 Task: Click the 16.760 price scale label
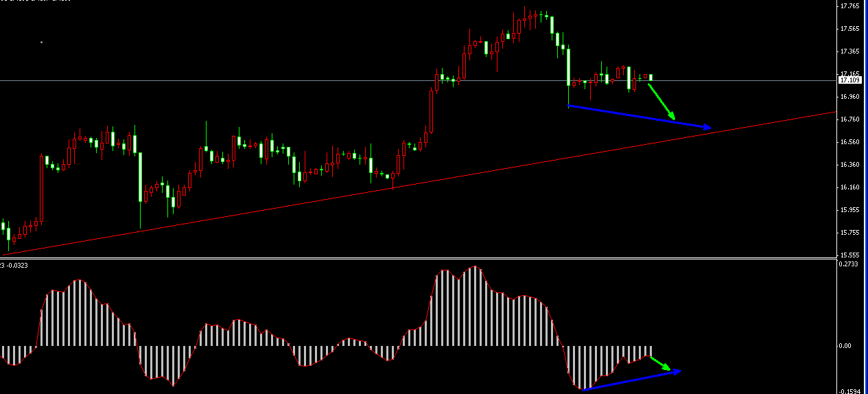[x=849, y=119]
